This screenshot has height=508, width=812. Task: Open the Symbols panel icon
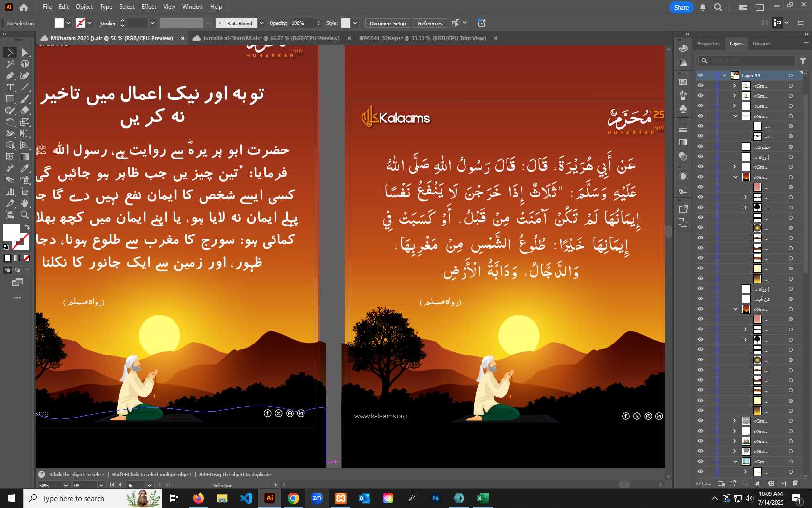(683, 109)
